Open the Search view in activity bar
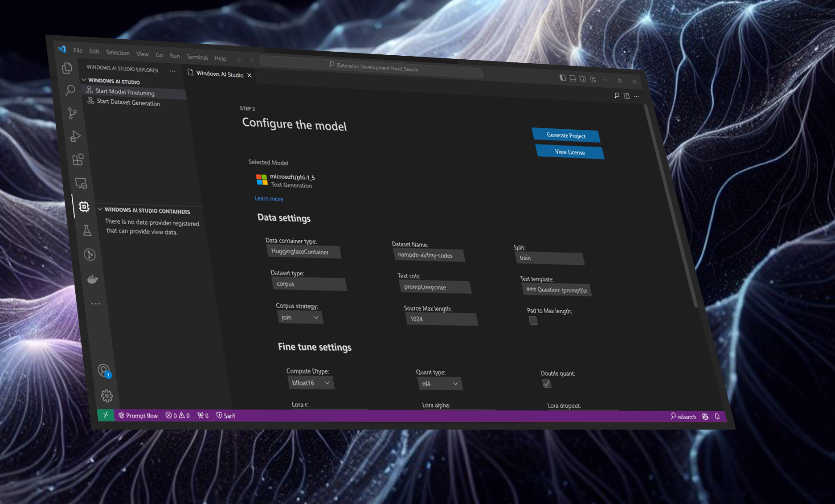Image resolution: width=835 pixels, height=504 pixels. [x=70, y=90]
